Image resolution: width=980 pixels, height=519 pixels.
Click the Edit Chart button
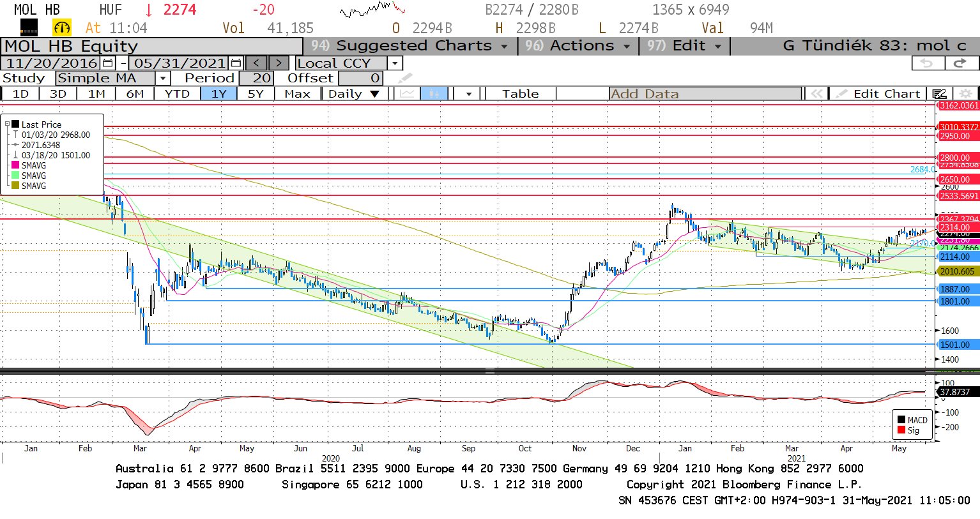[x=878, y=94]
